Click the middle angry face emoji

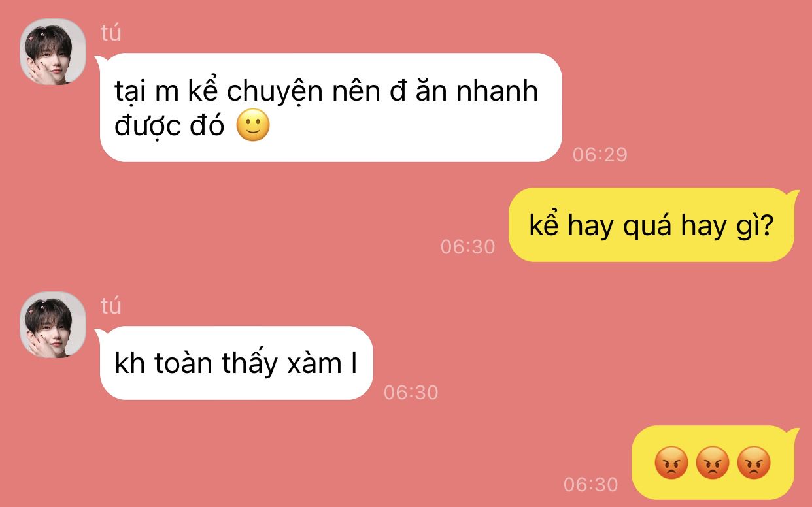[x=713, y=464]
